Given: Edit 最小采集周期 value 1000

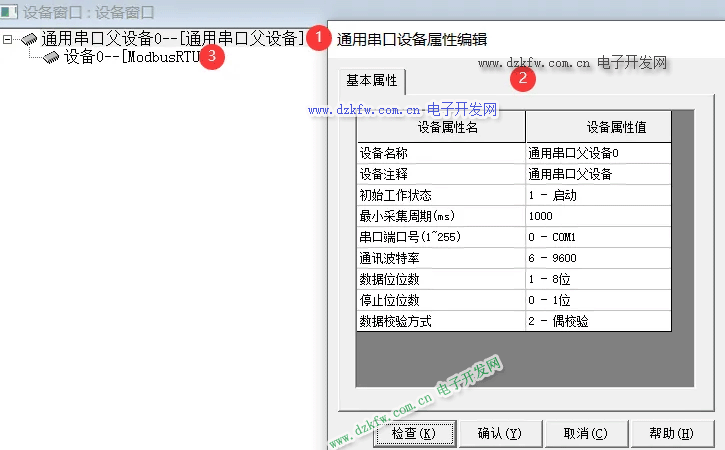Looking at the screenshot, I should click(x=598, y=216).
